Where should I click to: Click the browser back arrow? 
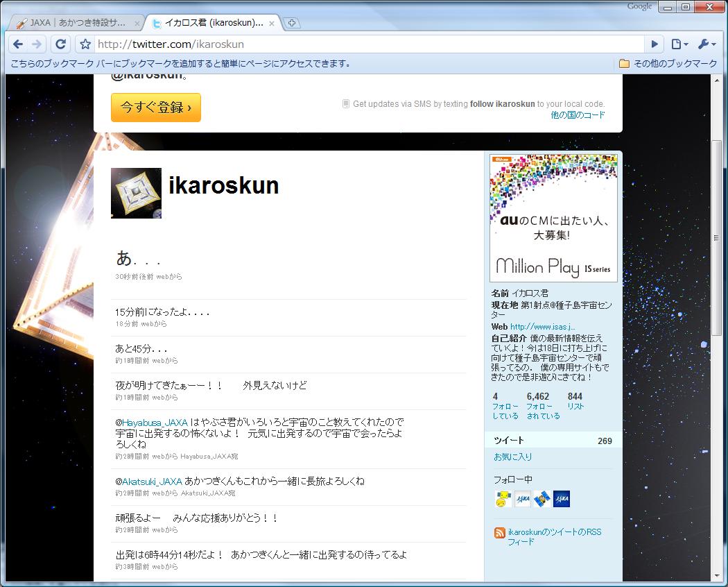click(x=18, y=44)
